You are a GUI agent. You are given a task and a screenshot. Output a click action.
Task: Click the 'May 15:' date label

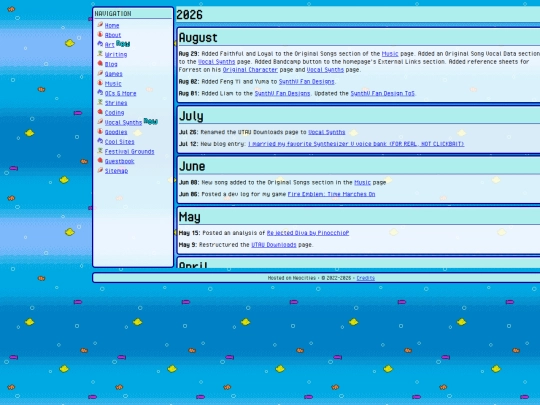189,233
